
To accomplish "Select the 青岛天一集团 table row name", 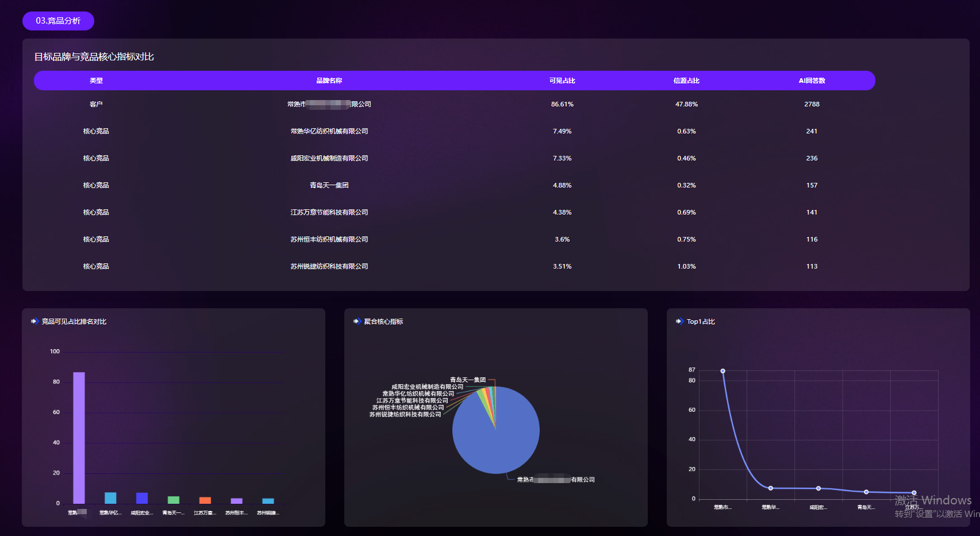I will pyautogui.click(x=329, y=185).
